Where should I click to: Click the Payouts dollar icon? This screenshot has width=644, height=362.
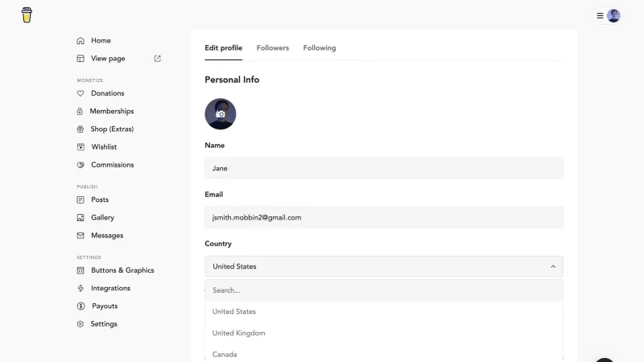pyautogui.click(x=81, y=306)
